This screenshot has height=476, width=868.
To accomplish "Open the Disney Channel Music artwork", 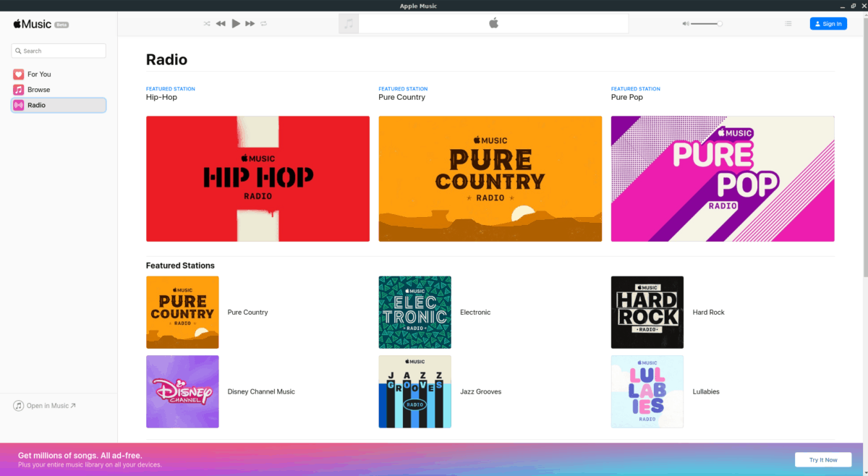I will pyautogui.click(x=182, y=391).
